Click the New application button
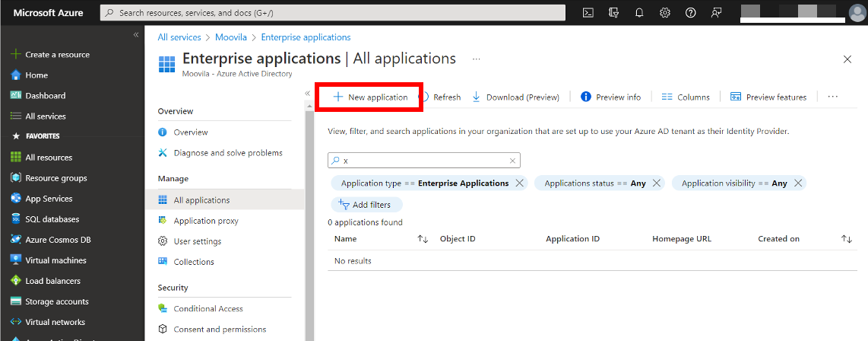868x341 pixels. point(370,97)
